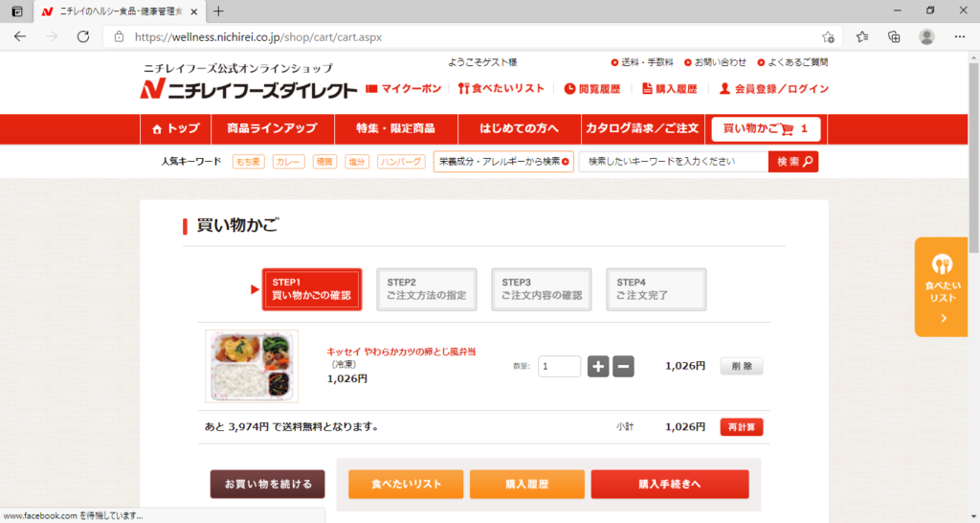The width and height of the screenshot is (980, 523).
Task: Open 閲覧履歴 browsing history link
Action: pos(592,89)
